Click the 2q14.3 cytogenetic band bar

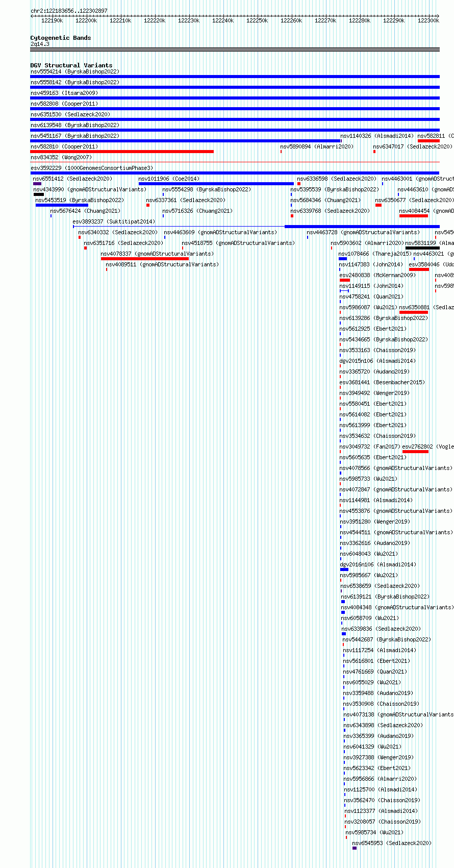coord(235,49)
